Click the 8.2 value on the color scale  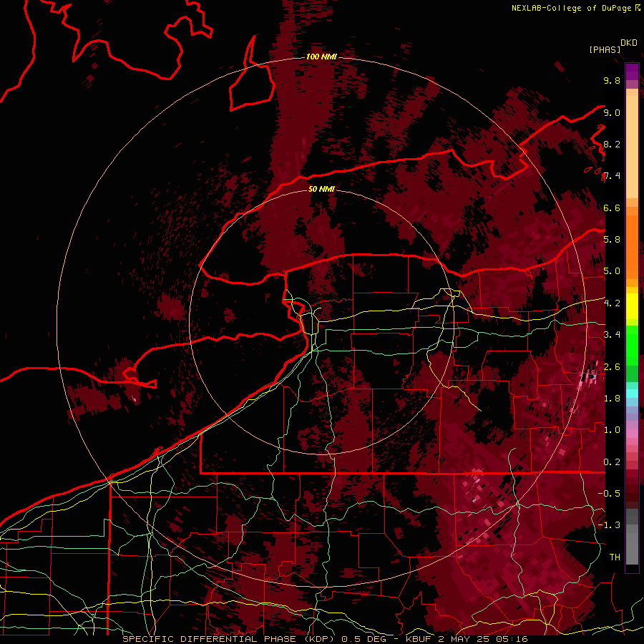pos(612,144)
